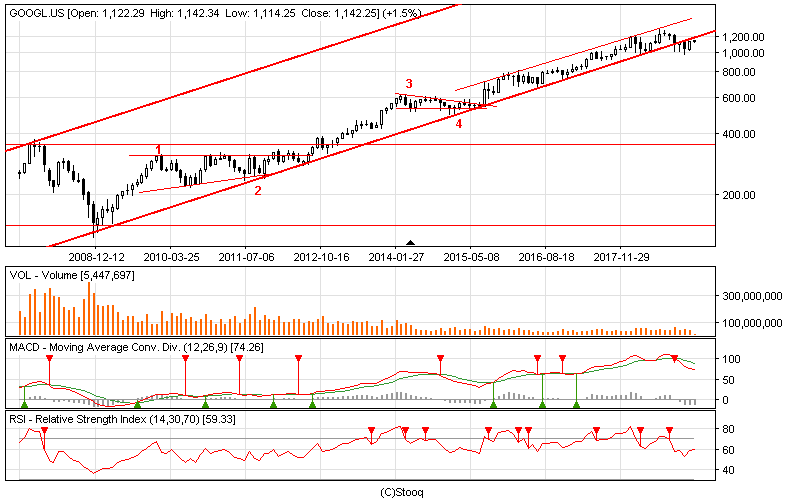Click the 1,200.00 price axis label
The width and height of the screenshot is (800, 500).
(x=743, y=37)
